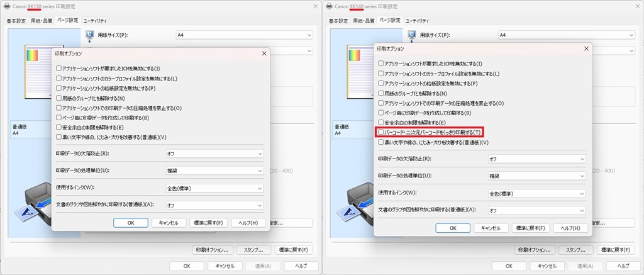644x275 pixels.
Task: Enable 用紙のグループ化を解除する(N) in XK140 options
Action: pyautogui.click(x=381, y=93)
